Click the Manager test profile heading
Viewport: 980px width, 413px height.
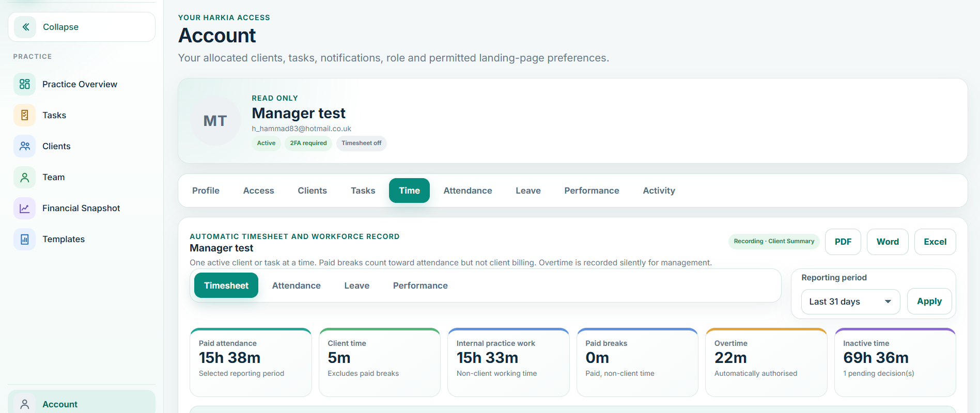click(299, 113)
